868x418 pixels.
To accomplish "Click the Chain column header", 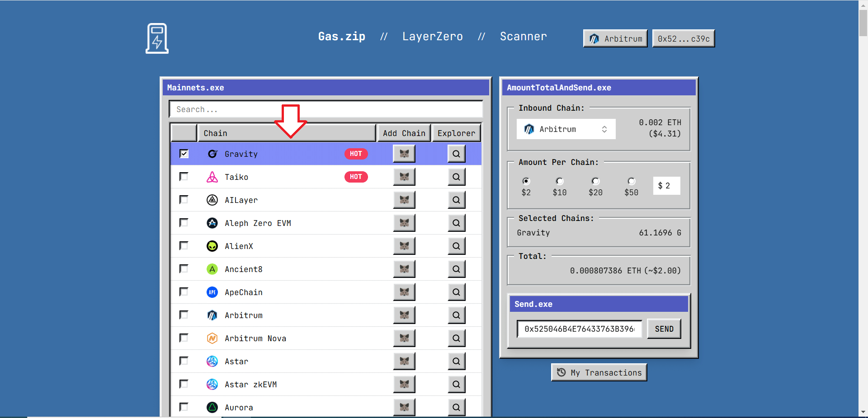I will pos(287,133).
